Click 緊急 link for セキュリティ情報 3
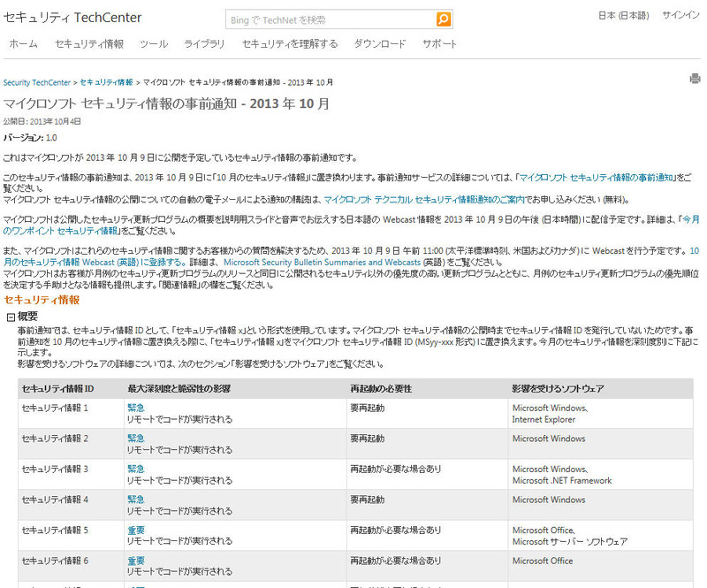The width and height of the screenshot is (707, 588). 135,469
